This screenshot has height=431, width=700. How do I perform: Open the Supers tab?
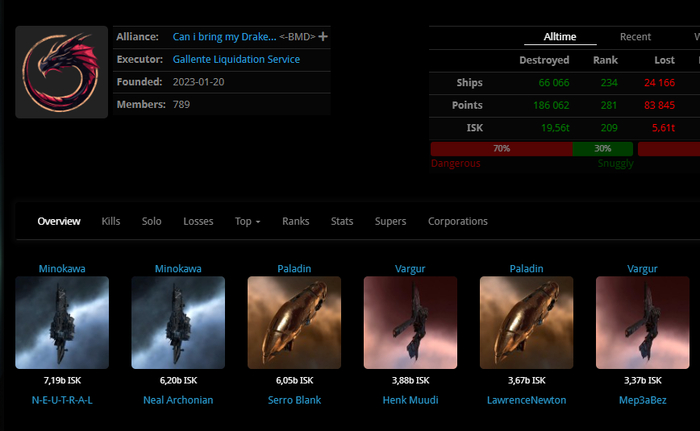(x=391, y=221)
